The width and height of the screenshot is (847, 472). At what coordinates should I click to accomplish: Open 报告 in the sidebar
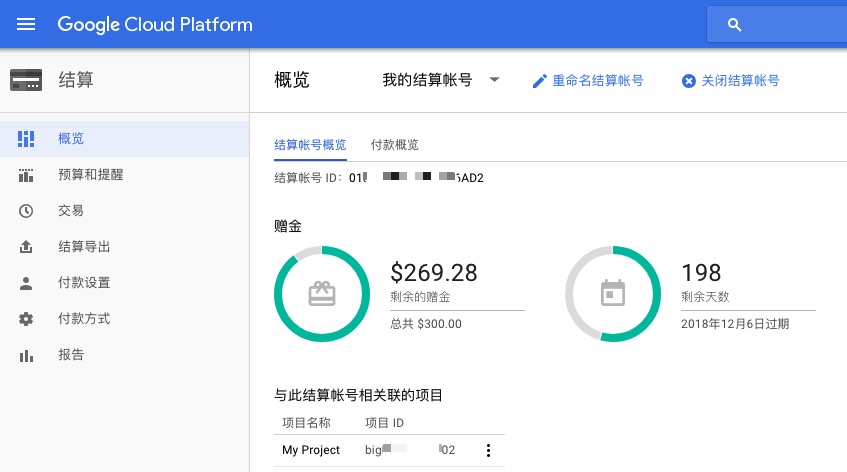click(x=124, y=355)
